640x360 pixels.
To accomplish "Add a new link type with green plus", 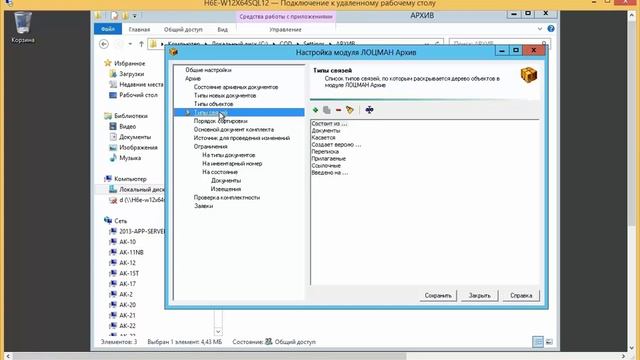I will pos(315,110).
